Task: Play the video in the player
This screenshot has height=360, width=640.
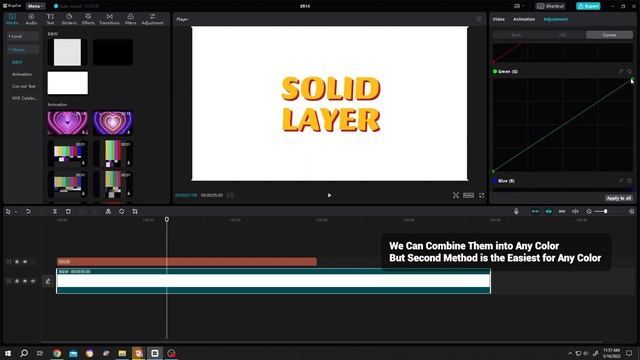Action: tap(329, 196)
